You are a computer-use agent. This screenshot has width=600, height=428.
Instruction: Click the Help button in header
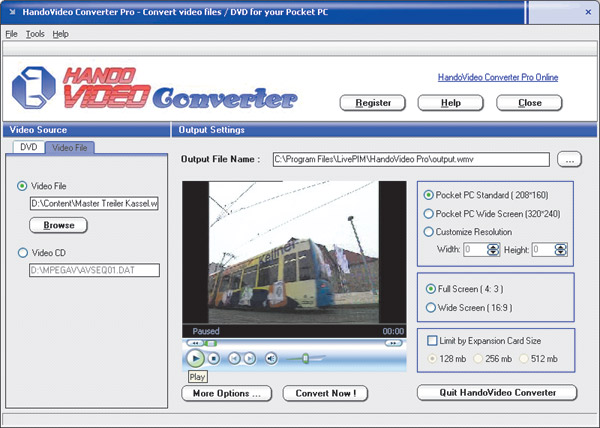(450, 103)
